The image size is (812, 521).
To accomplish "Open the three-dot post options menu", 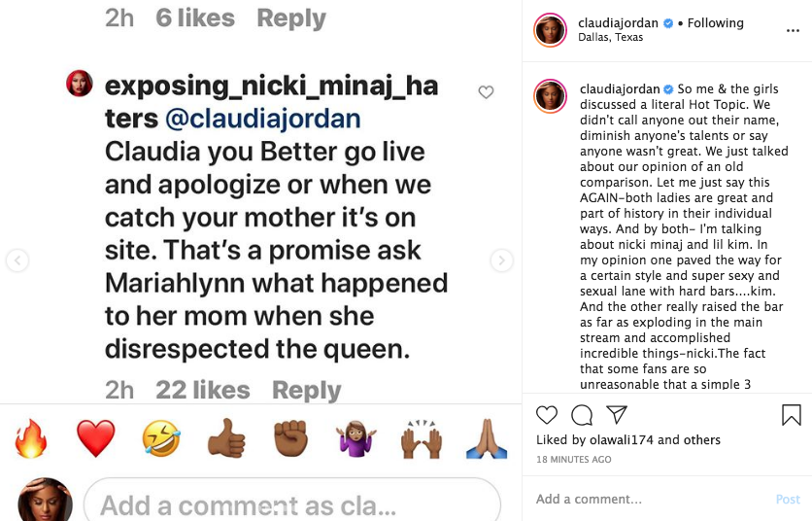I will point(793,30).
